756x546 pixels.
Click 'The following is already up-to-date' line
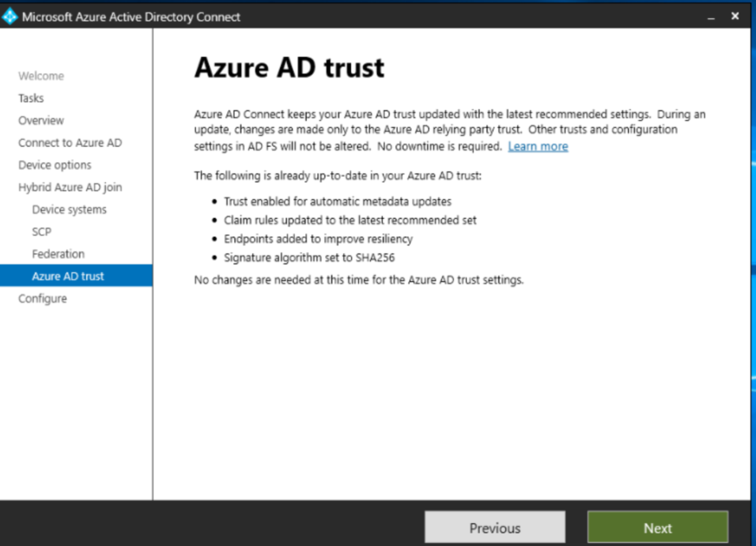(338, 176)
